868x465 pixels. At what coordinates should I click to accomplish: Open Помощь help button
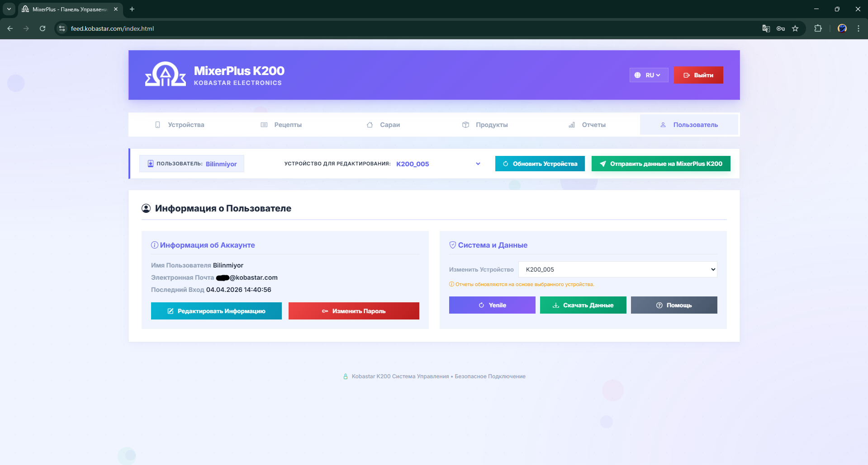click(674, 305)
